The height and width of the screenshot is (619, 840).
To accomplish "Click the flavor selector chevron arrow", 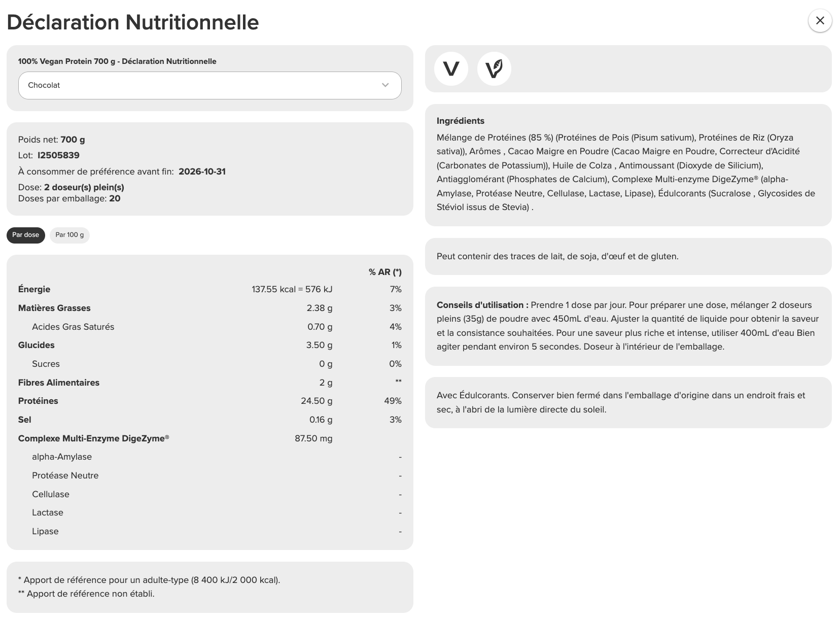I will (x=385, y=85).
